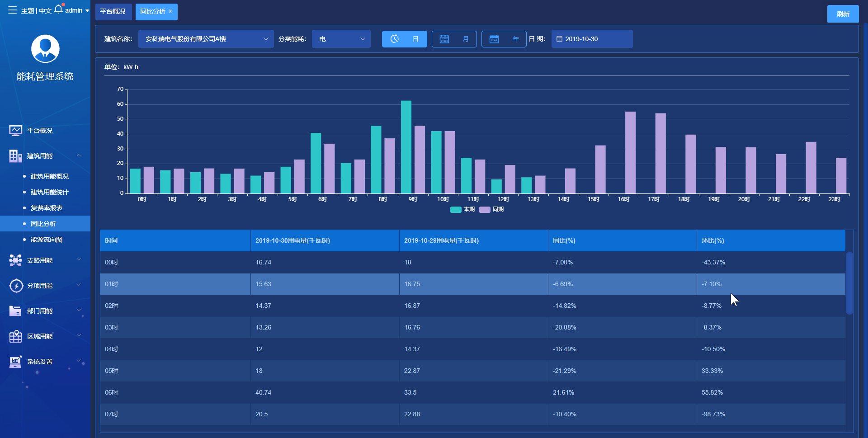Click the 分项用能 lightning icon

click(16, 286)
